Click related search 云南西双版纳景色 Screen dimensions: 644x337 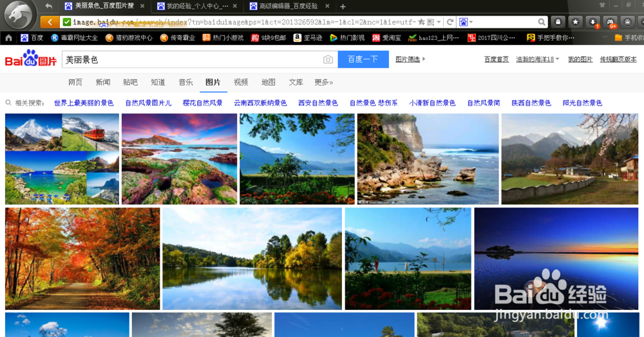tap(260, 103)
